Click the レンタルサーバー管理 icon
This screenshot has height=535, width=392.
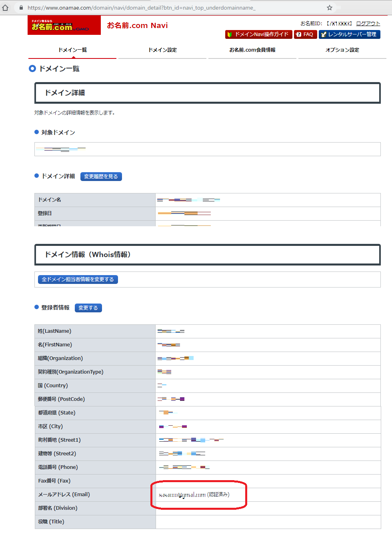[x=324, y=34]
